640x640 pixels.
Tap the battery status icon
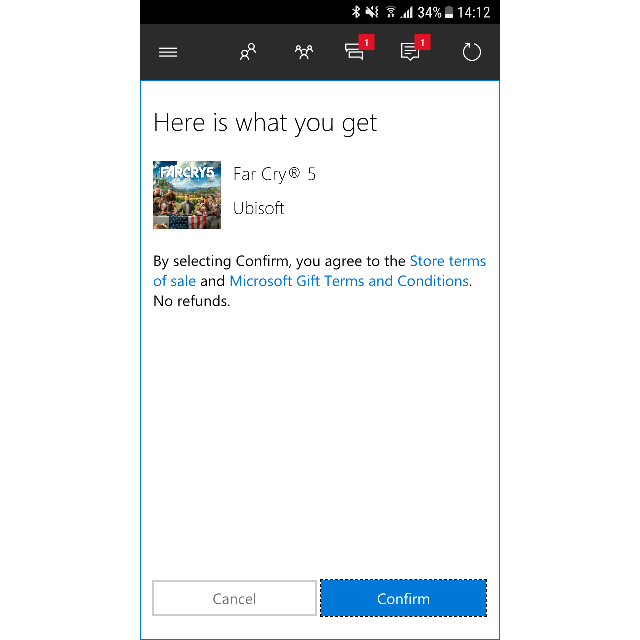click(x=449, y=12)
